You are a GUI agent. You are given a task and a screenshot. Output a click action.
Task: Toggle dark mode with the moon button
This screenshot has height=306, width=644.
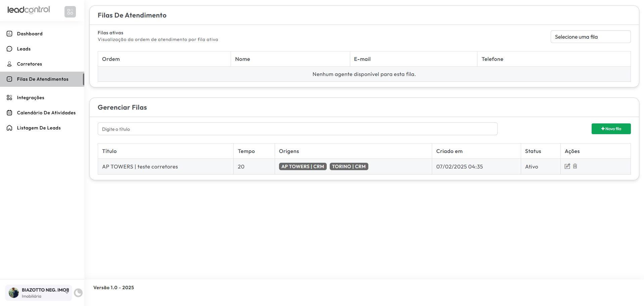tap(78, 293)
